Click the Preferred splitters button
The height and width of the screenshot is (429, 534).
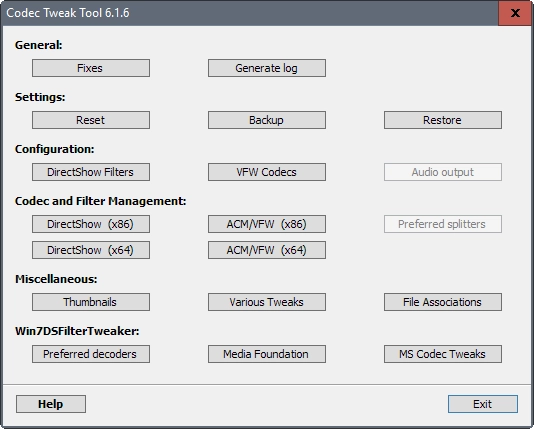coord(443,224)
